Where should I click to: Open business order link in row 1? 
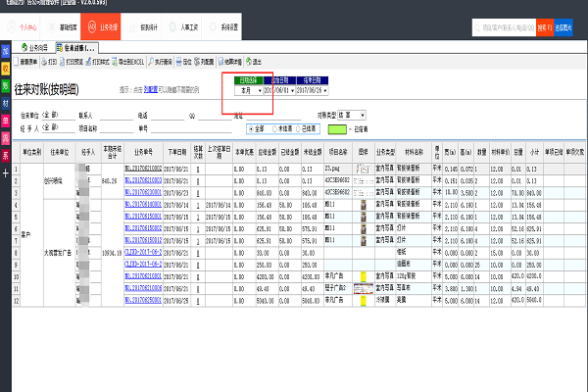click(x=146, y=171)
